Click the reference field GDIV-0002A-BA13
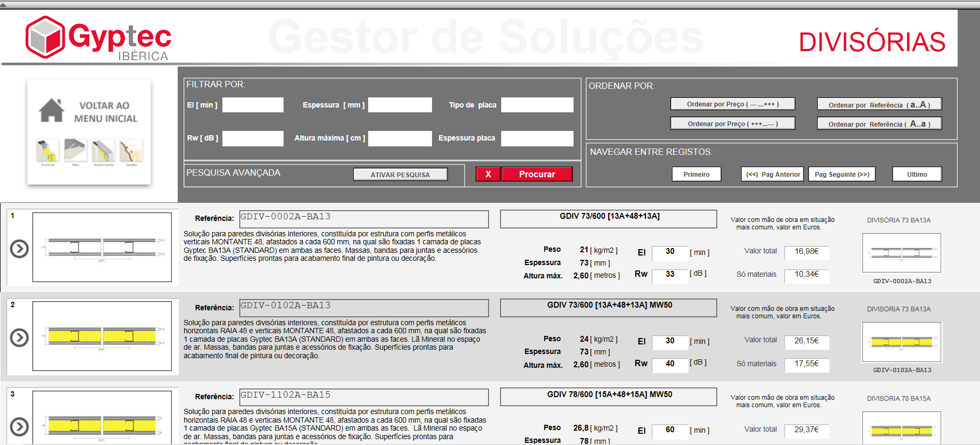980x445 pixels. click(x=364, y=219)
